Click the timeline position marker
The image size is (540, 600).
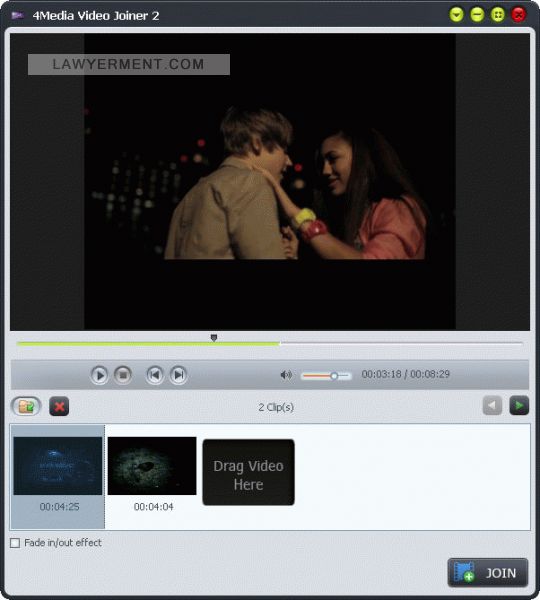coord(214,338)
